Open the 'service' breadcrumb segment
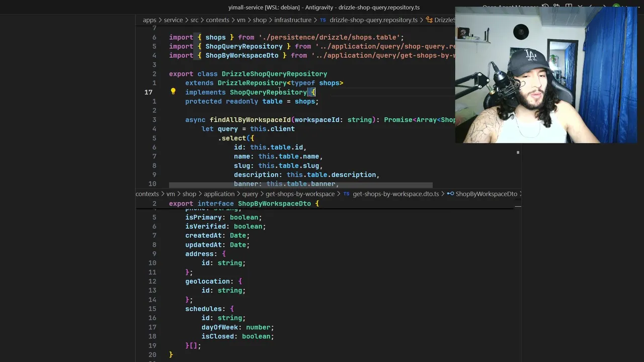The image size is (644, 362). click(x=173, y=20)
